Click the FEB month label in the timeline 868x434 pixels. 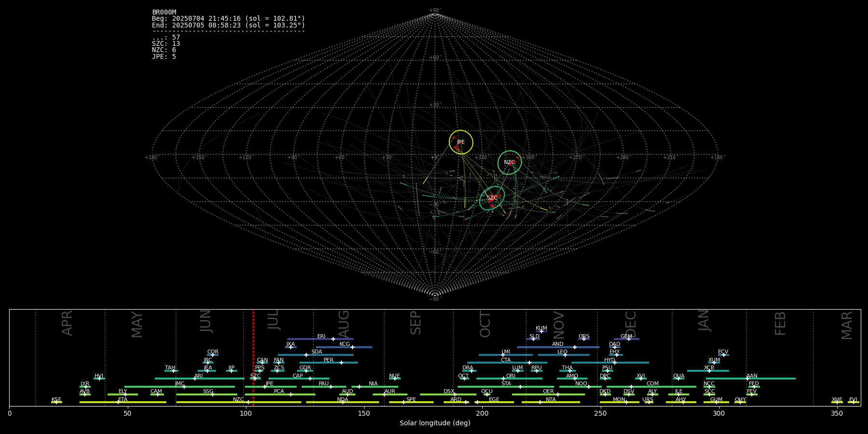pos(780,323)
